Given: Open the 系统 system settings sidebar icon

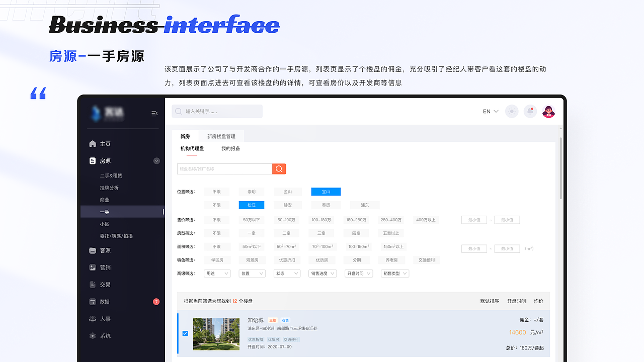Looking at the screenshot, I should tap(93, 336).
